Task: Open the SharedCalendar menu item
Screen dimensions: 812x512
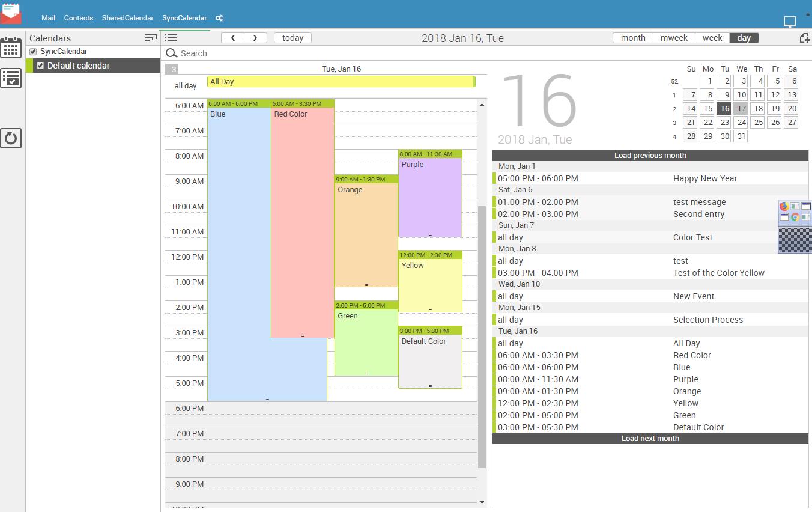Action: click(127, 18)
